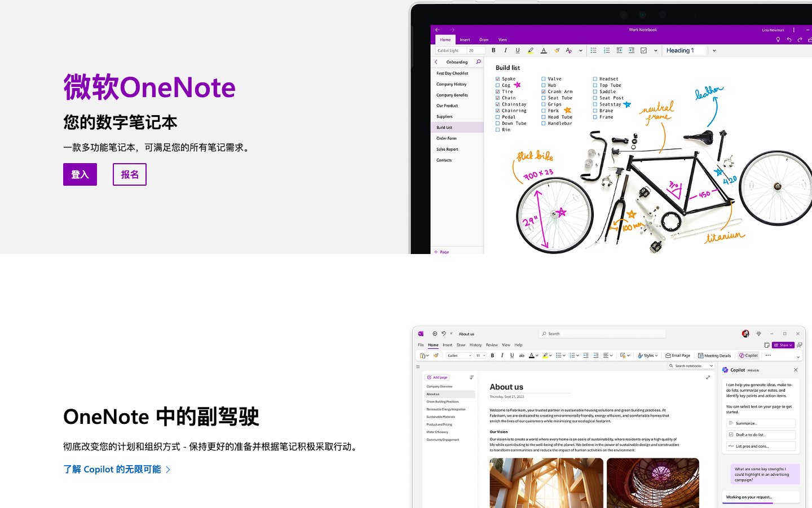Image resolution: width=812 pixels, height=508 pixels.
Task: Open the Insert tab in tablet OneNote
Action: point(465,40)
